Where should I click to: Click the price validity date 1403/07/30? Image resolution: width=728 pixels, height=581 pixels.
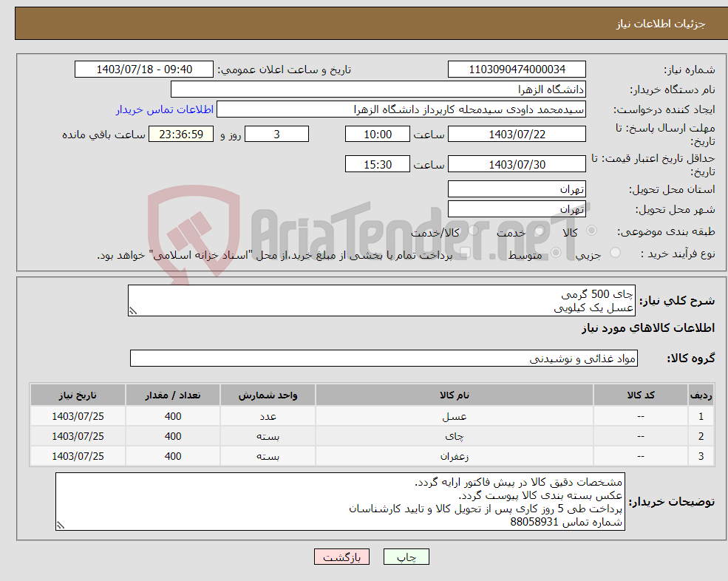(517, 164)
